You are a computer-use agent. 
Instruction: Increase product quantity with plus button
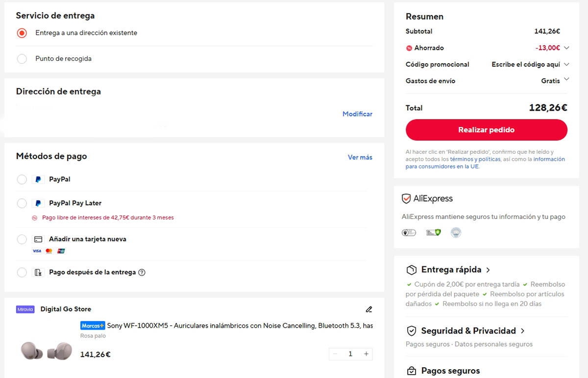(366, 354)
